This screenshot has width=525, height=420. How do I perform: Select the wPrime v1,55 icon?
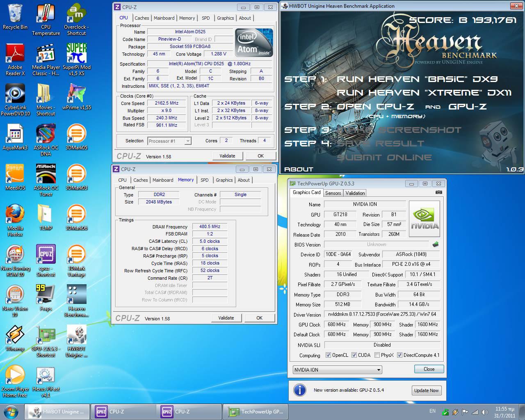pyautogui.click(x=76, y=97)
